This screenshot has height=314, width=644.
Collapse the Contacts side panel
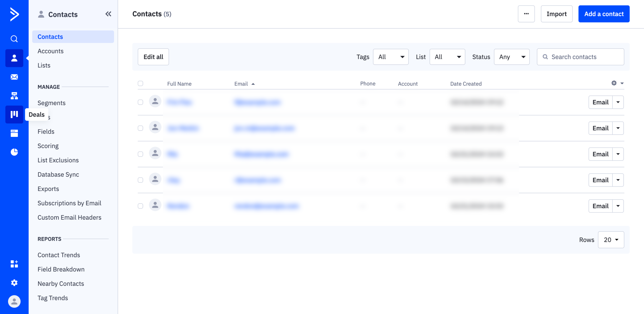click(x=108, y=14)
